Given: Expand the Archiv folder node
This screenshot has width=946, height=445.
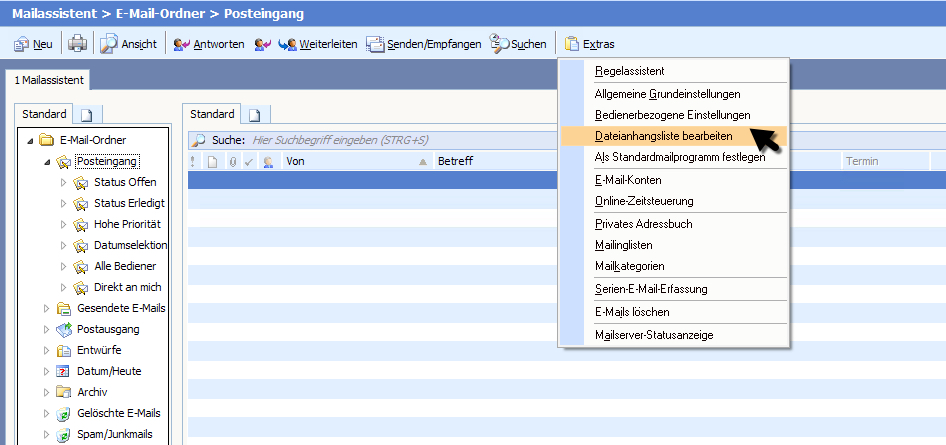Looking at the screenshot, I should 46,392.
